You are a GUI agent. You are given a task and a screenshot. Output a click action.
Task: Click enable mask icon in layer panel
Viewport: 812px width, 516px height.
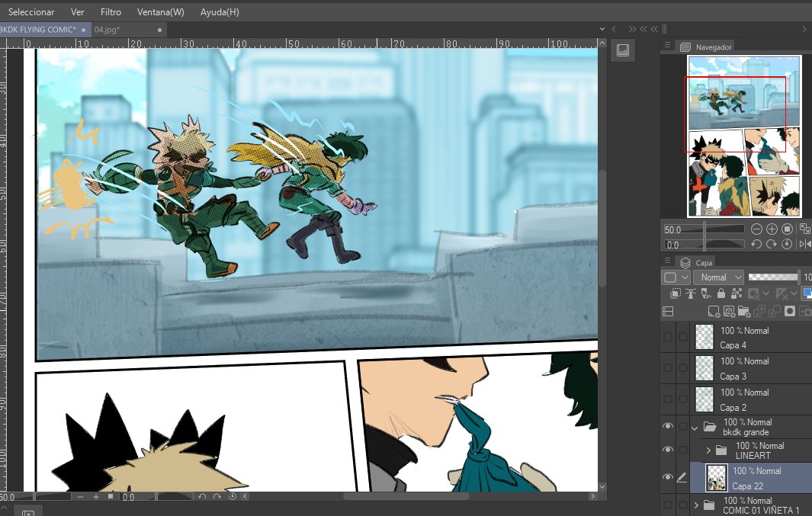[x=753, y=294]
